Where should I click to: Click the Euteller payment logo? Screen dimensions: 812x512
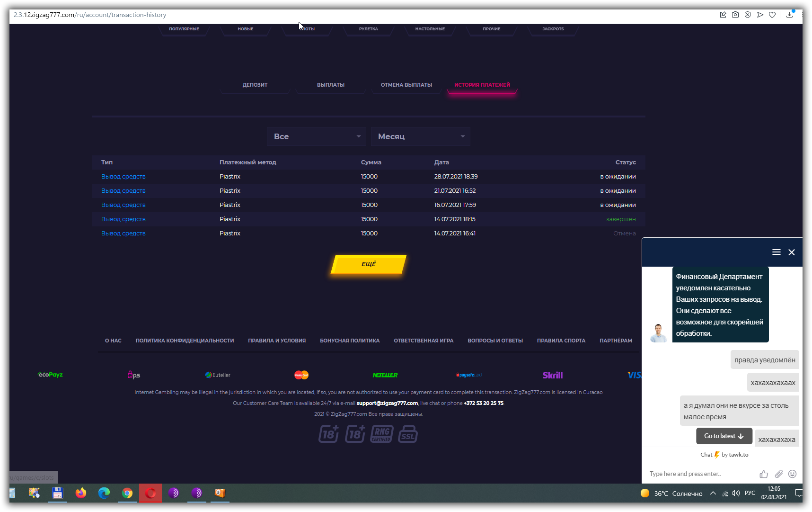[x=218, y=375]
